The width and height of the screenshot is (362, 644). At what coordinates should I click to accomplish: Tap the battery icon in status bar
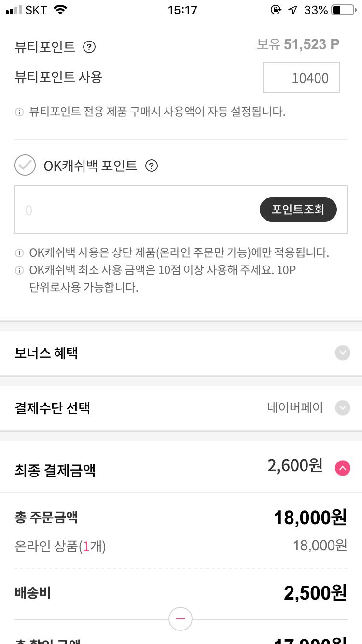[343, 10]
